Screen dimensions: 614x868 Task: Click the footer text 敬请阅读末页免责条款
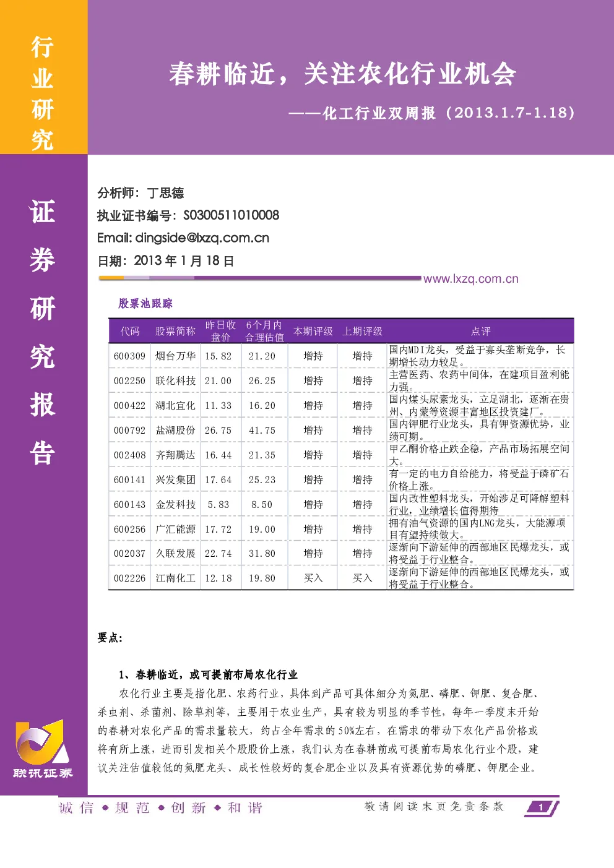click(435, 806)
